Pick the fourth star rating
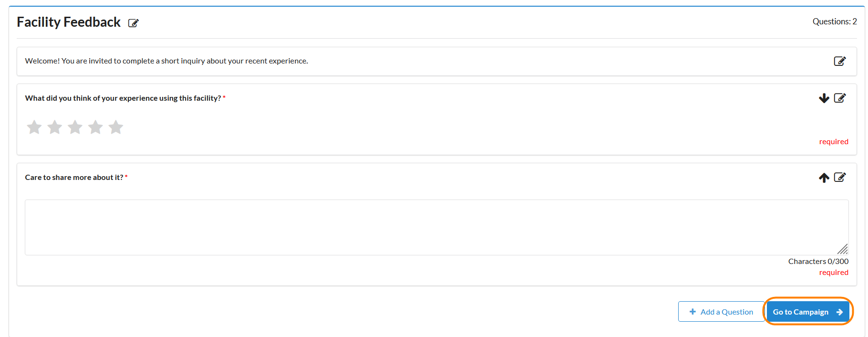 tap(96, 127)
